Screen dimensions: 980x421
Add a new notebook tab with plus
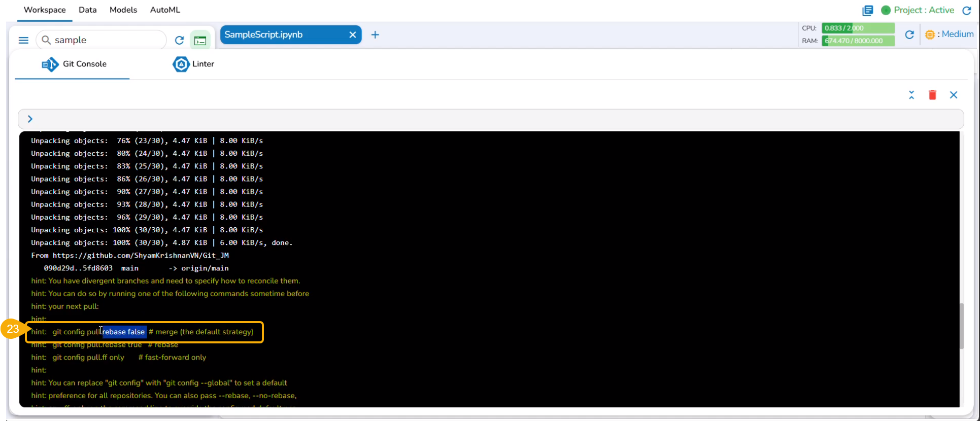[x=375, y=34]
